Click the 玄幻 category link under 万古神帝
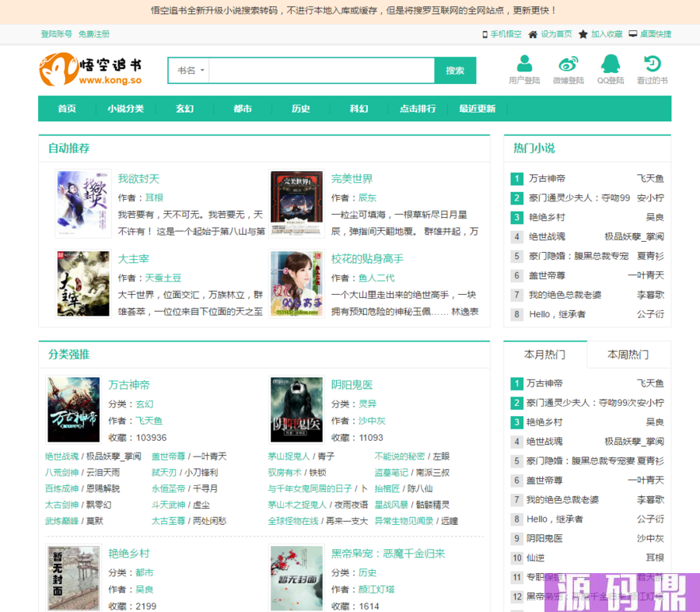The height and width of the screenshot is (612, 700). (144, 404)
